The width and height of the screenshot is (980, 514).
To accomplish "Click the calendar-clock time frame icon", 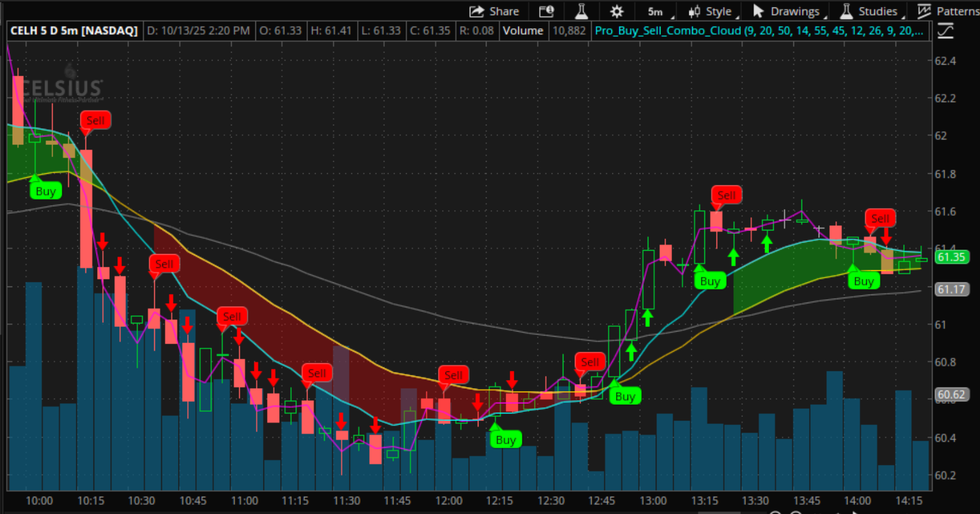I will pyautogui.click(x=546, y=12).
